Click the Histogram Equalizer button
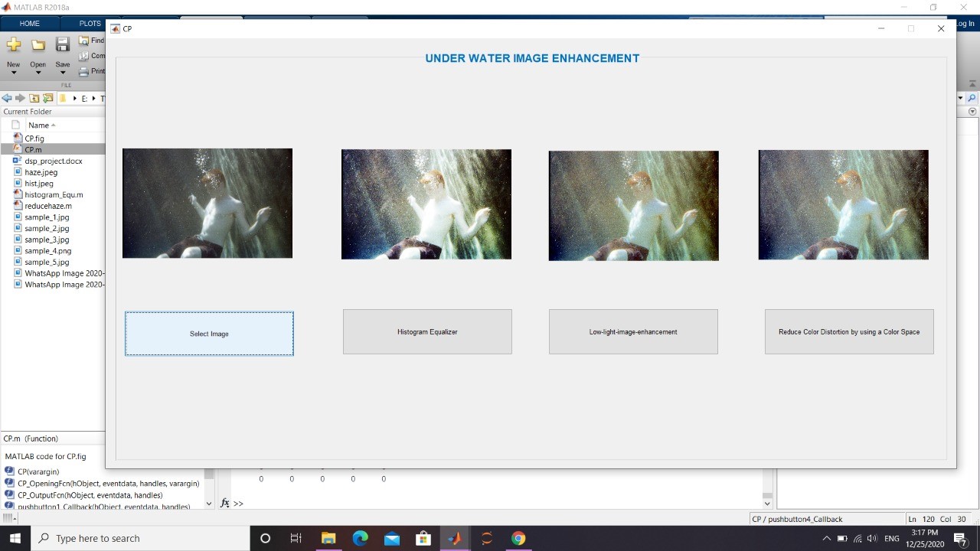 [427, 331]
